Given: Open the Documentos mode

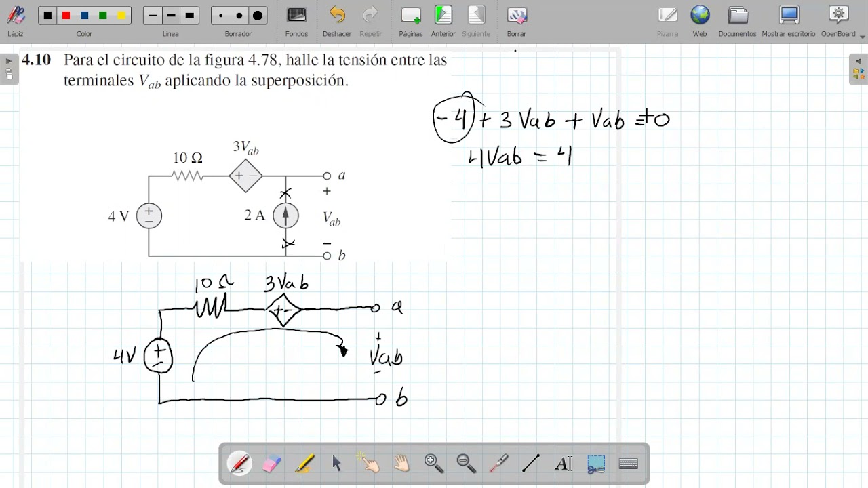Looking at the screenshot, I should [x=738, y=20].
